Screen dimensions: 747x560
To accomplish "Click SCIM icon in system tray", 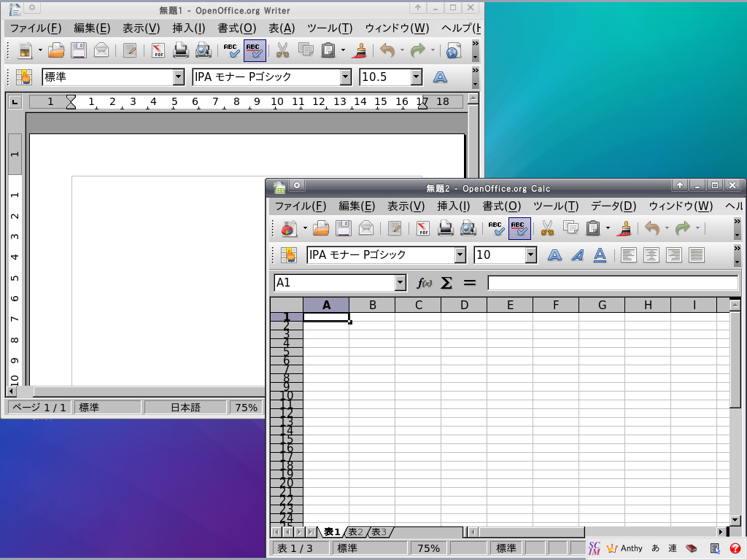I will click(x=594, y=548).
